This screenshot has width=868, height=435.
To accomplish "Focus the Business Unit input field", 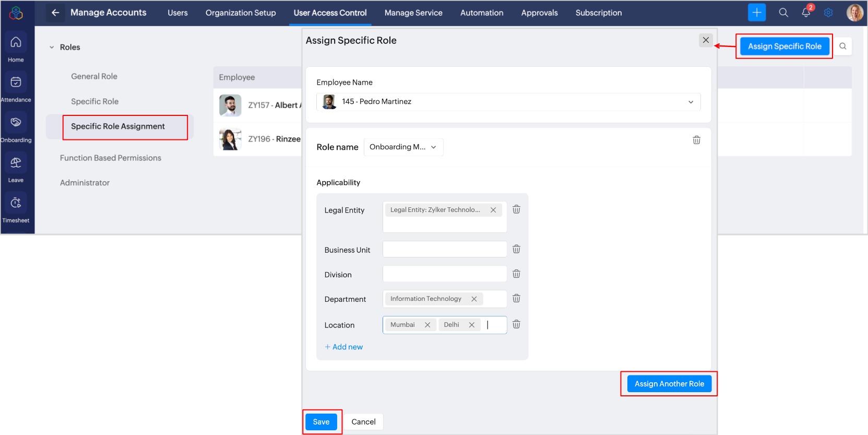I will point(445,249).
